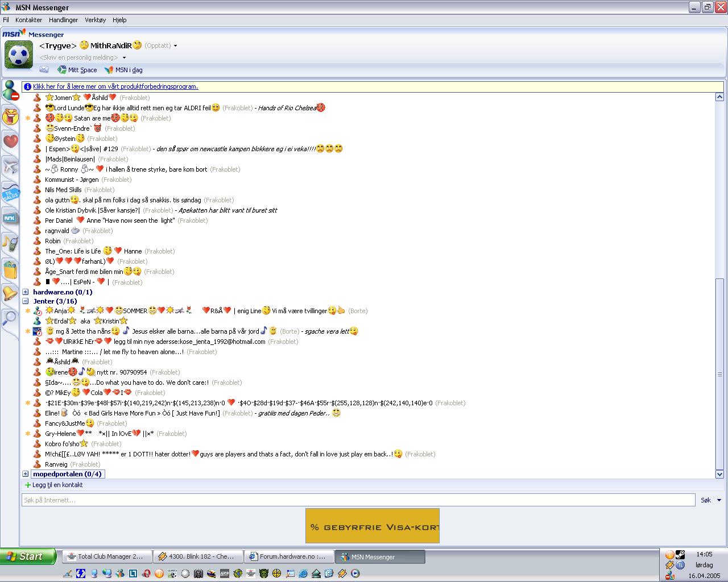728x582 pixels.
Task: Open the laughing emoticon sidebar tab
Action: pyautogui.click(x=10, y=117)
